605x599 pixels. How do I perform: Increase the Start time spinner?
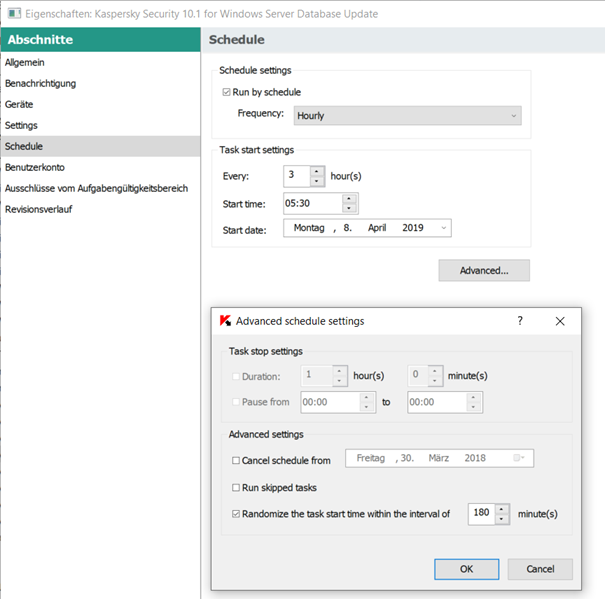349,198
